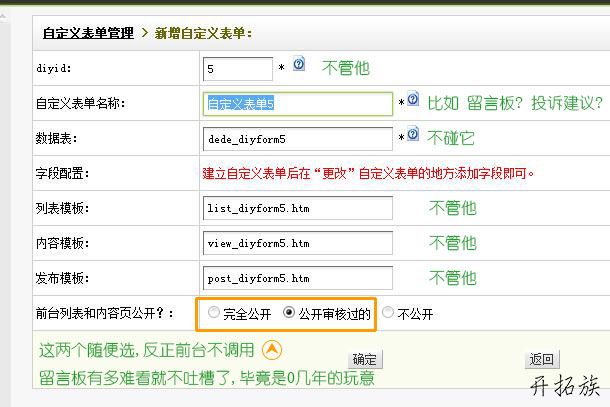Click the 返回 button
The width and height of the screenshot is (610, 407).
pyautogui.click(x=542, y=360)
